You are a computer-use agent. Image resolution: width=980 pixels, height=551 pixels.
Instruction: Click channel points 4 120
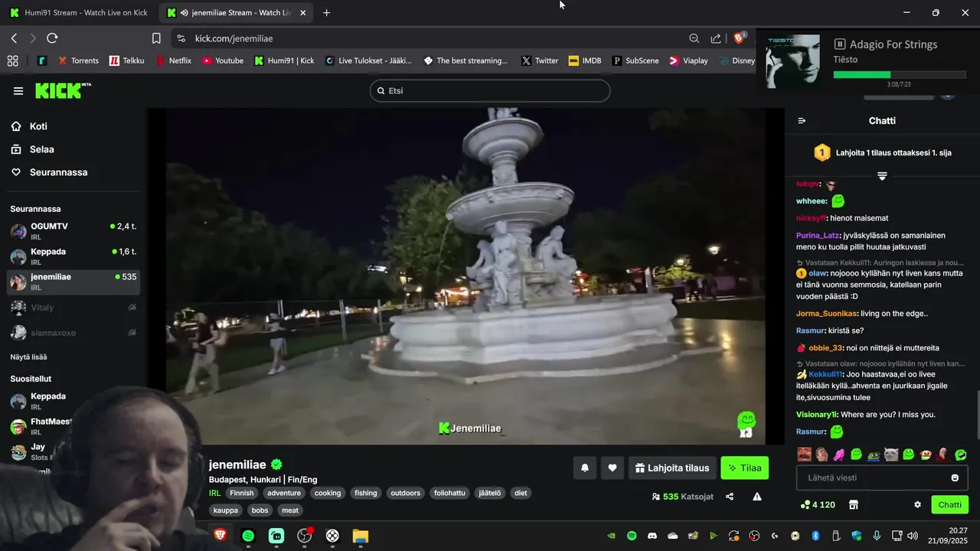tap(818, 504)
